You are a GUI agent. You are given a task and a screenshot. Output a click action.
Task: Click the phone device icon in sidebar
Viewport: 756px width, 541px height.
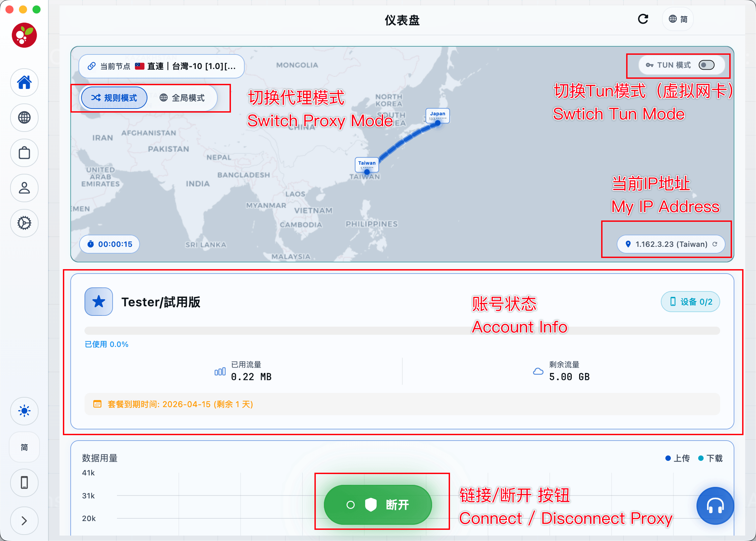24,483
